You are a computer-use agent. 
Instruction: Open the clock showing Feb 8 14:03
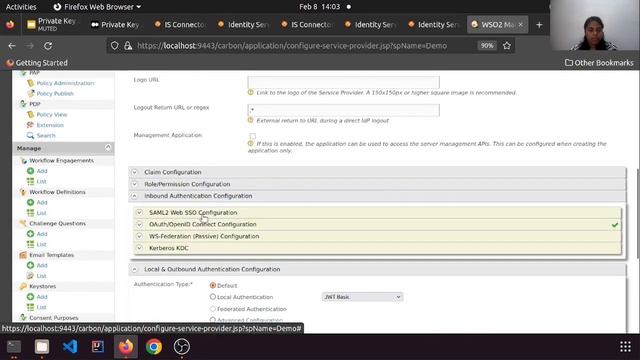[320, 7]
